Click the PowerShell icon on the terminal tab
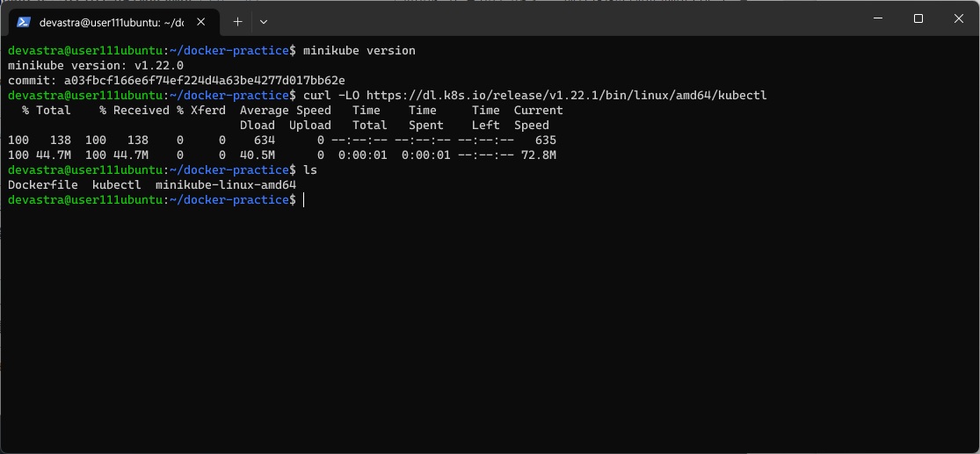Viewport: 980px width, 454px height. 24,22
